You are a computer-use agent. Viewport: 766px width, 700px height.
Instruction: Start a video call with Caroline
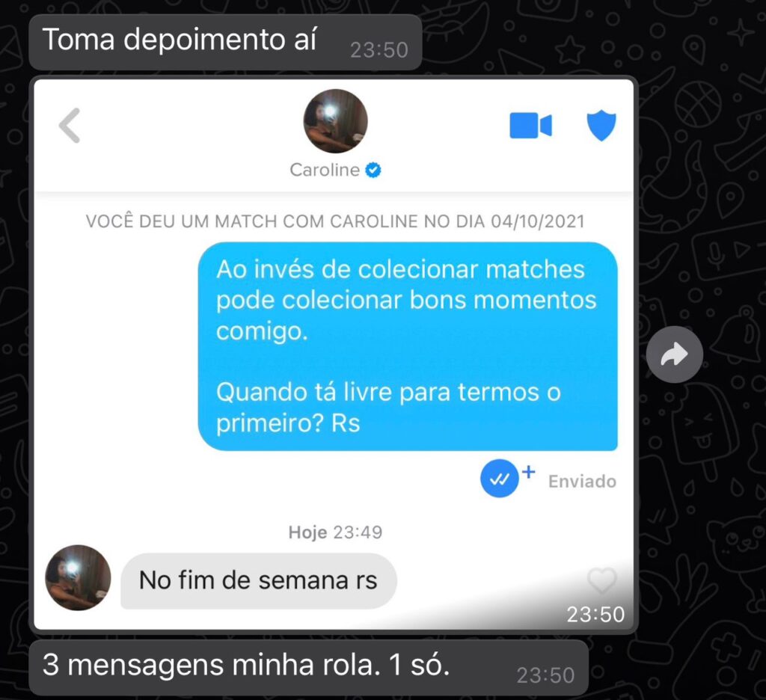[530, 126]
